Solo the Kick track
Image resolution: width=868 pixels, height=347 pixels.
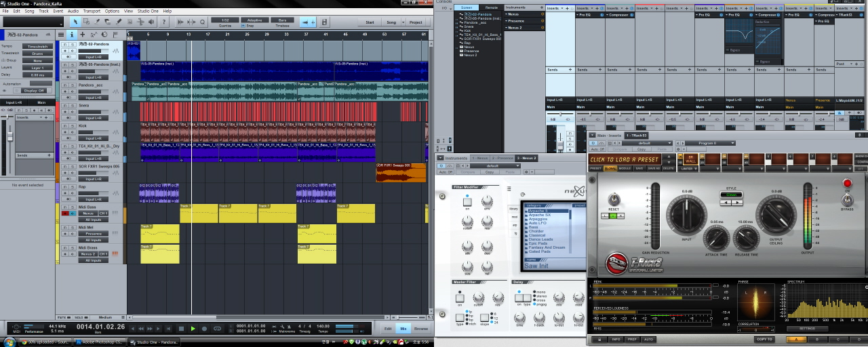(73, 125)
